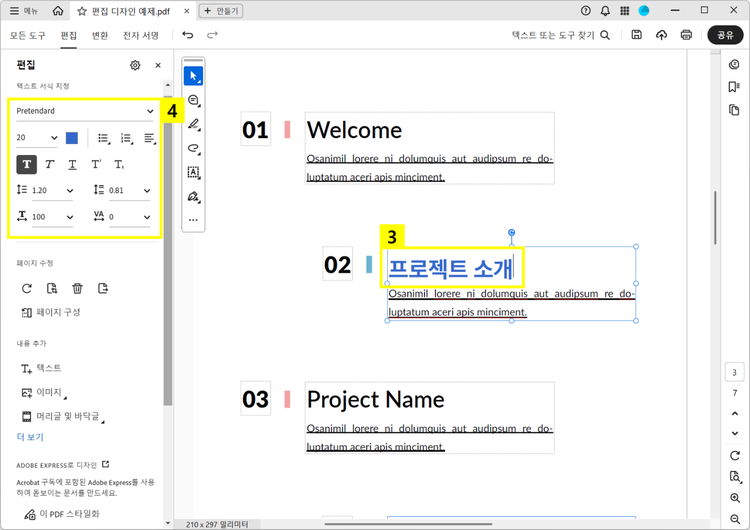Select the fill and sign pen tool
The width and height of the screenshot is (750, 530).
click(x=193, y=197)
